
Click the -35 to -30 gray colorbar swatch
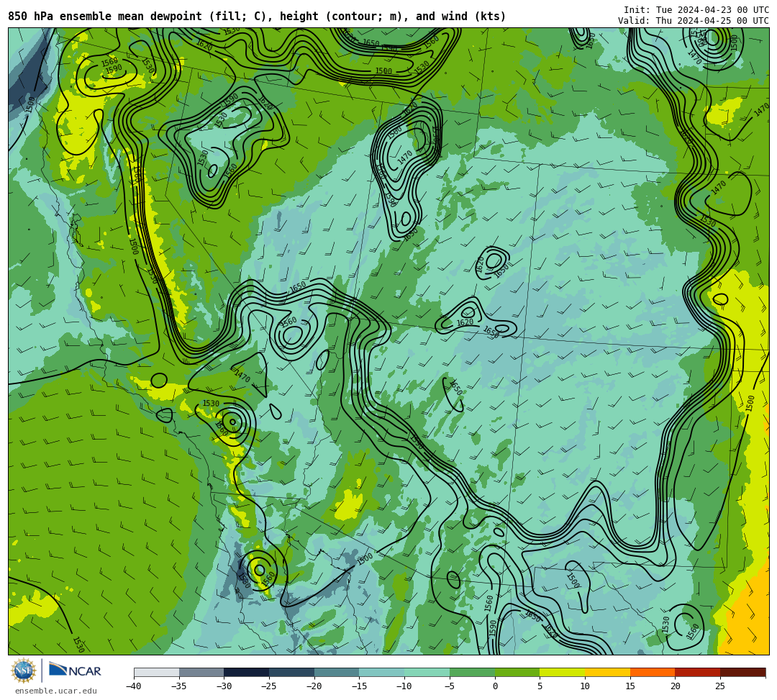(201, 672)
